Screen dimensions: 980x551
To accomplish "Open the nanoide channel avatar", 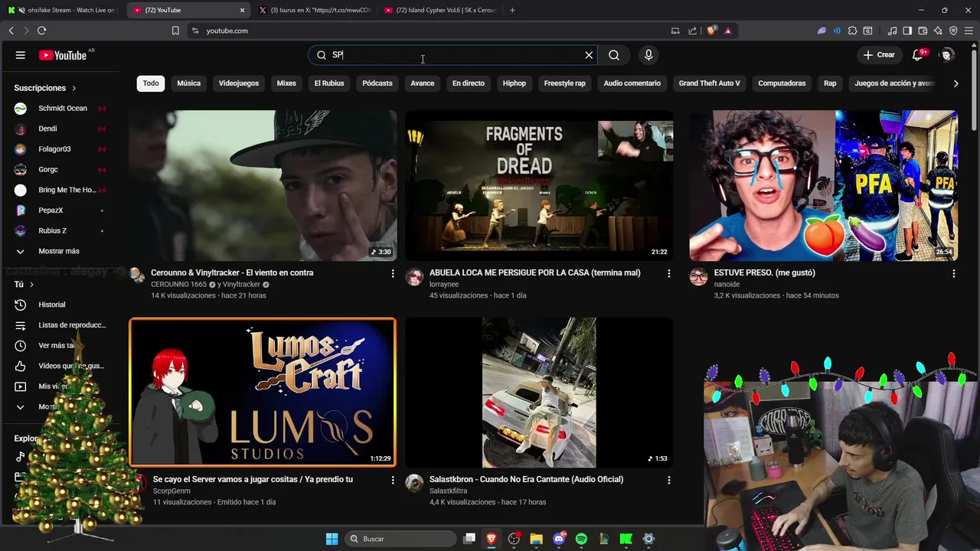I will (698, 276).
